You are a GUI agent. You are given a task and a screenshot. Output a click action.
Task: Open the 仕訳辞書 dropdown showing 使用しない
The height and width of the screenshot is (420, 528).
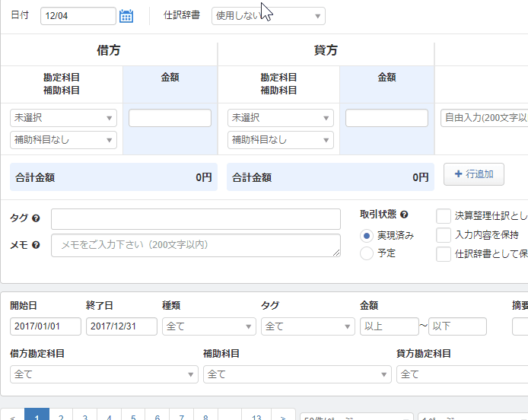pos(268,16)
